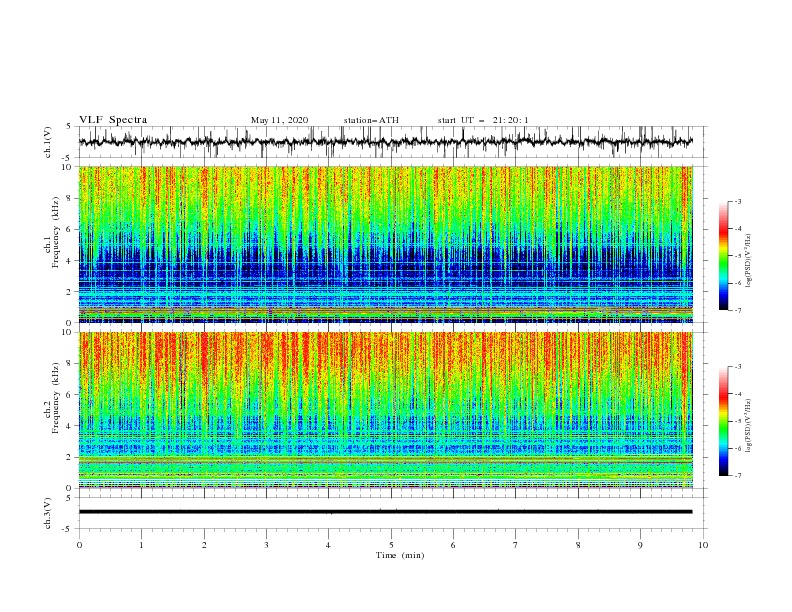Image resolution: width=792 pixels, height=612 pixels.
Task: Click the "2" tick on the time axis
Action: pyautogui.click(x=204, y=545)
